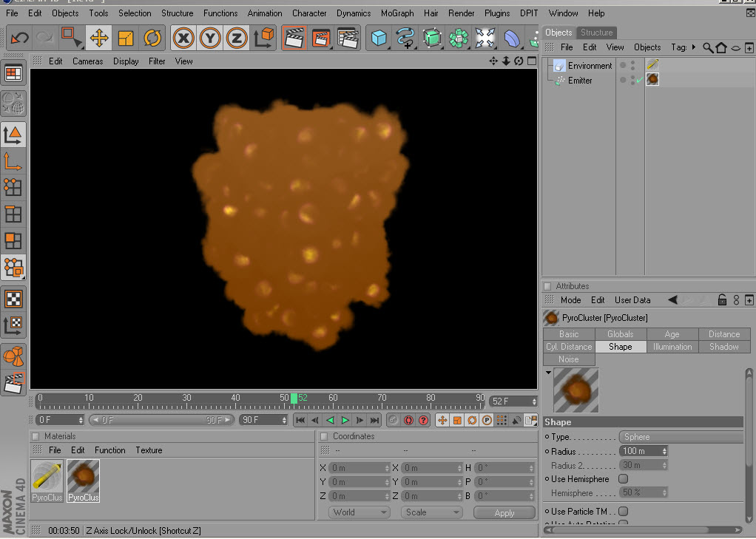This screenshot has width=756, height=539.
Task: Open Render Settings icon
Action: point(348,38)
